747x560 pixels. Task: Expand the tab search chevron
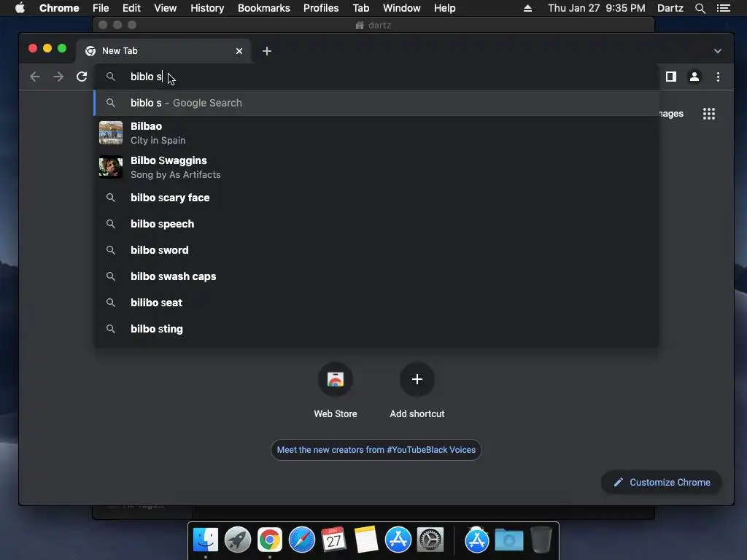click(x=718, y=51)
